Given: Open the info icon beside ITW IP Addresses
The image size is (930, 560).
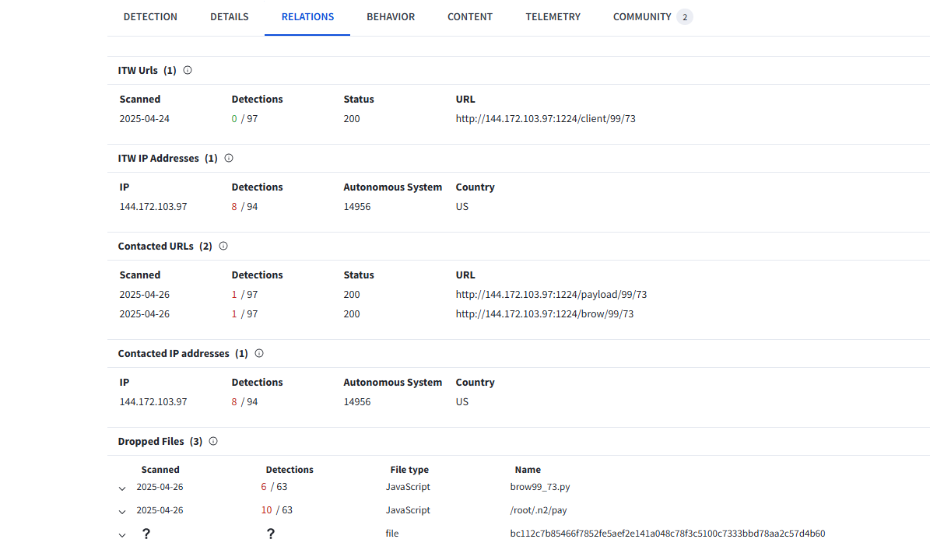Looking at the screenshot, I should pos(229,158).
